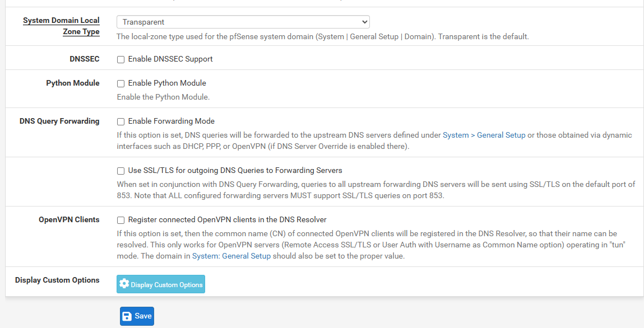Click 'Register connected OpenVPN clients in the DNS Resolver' text
The image size is (644, 328).
[x=227, y=220]
